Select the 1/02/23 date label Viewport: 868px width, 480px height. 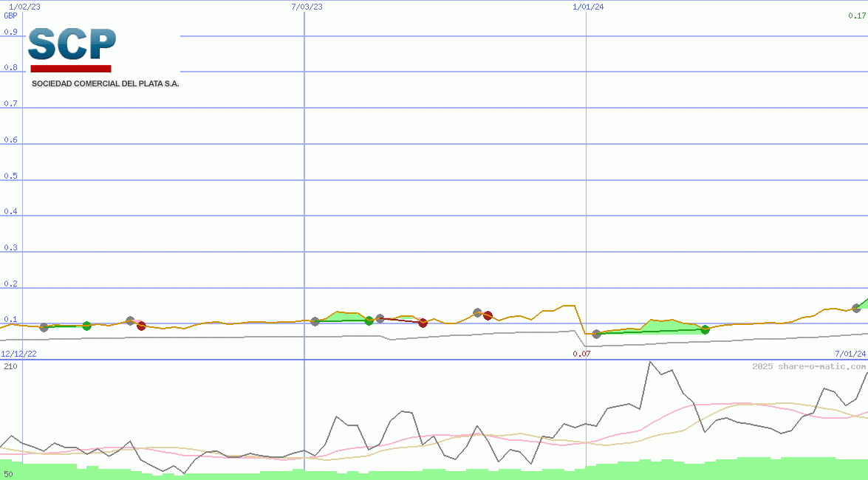(24, 7)
